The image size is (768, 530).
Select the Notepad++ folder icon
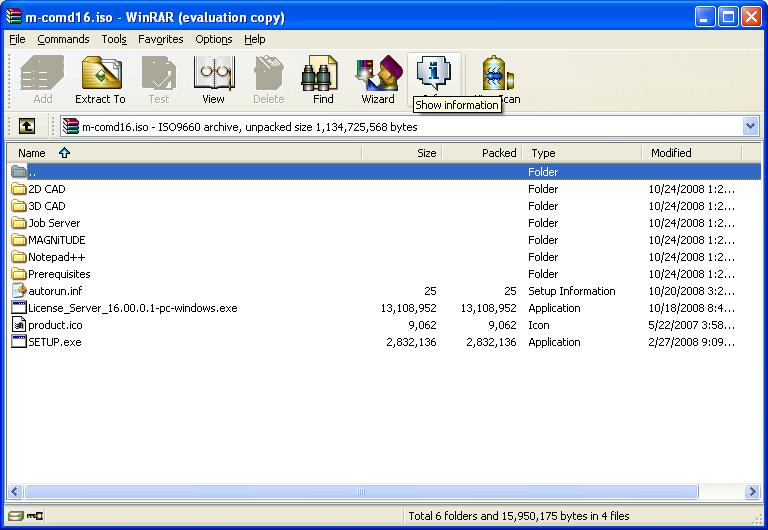pos(19,257)
